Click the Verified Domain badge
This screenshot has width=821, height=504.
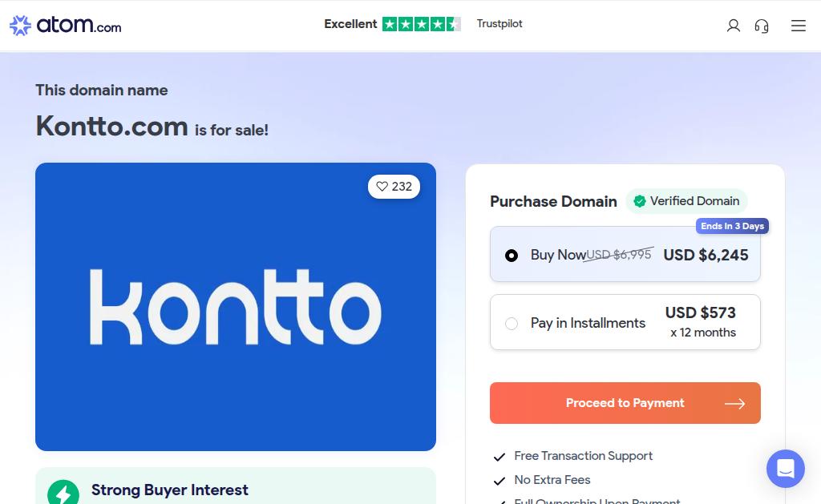click(686, 201)
